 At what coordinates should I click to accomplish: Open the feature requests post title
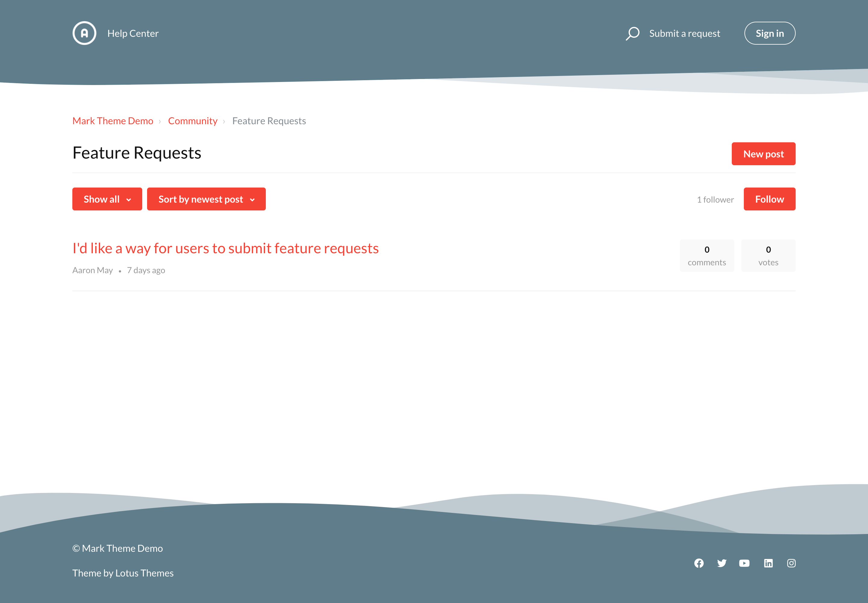point(225,248)
